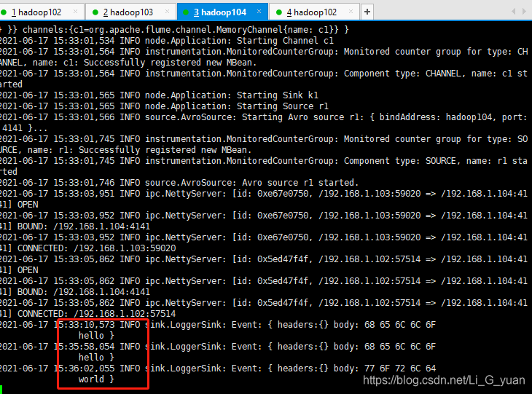Click the 'Starting Sink k1' log line

pyautogui.click(x=159, y=95)
